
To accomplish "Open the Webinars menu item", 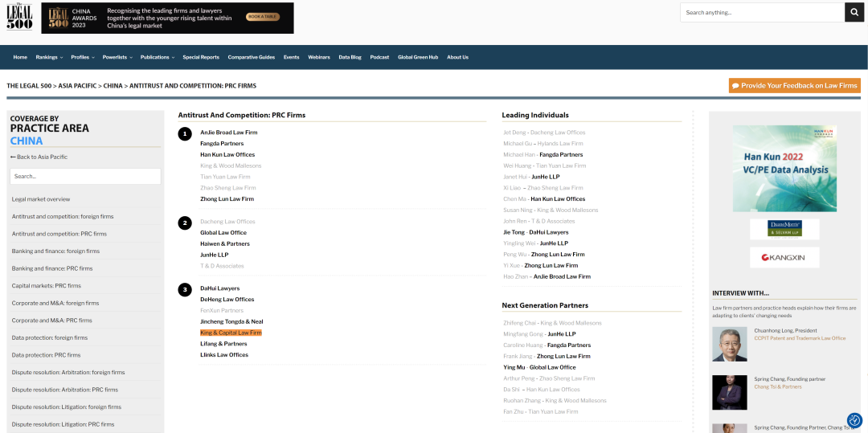I will (319, 57).
